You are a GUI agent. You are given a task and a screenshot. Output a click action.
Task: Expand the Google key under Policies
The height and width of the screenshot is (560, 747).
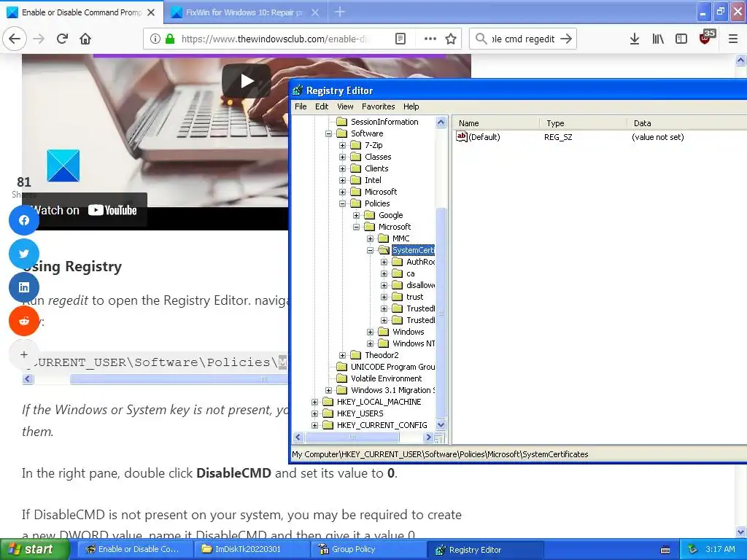[x=356, y=215]
